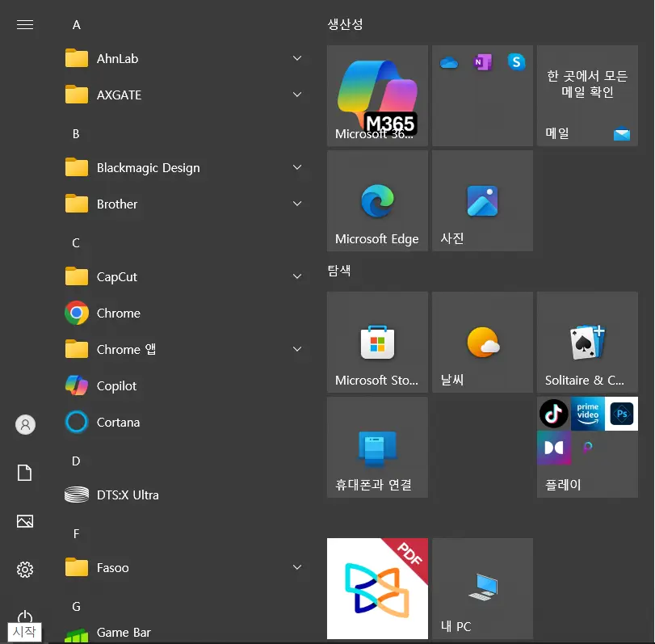The width and height of the screenshot is (655, 644).
Task: Open TikTok in the 플레이 tile
Action: [x=553, y=414]
